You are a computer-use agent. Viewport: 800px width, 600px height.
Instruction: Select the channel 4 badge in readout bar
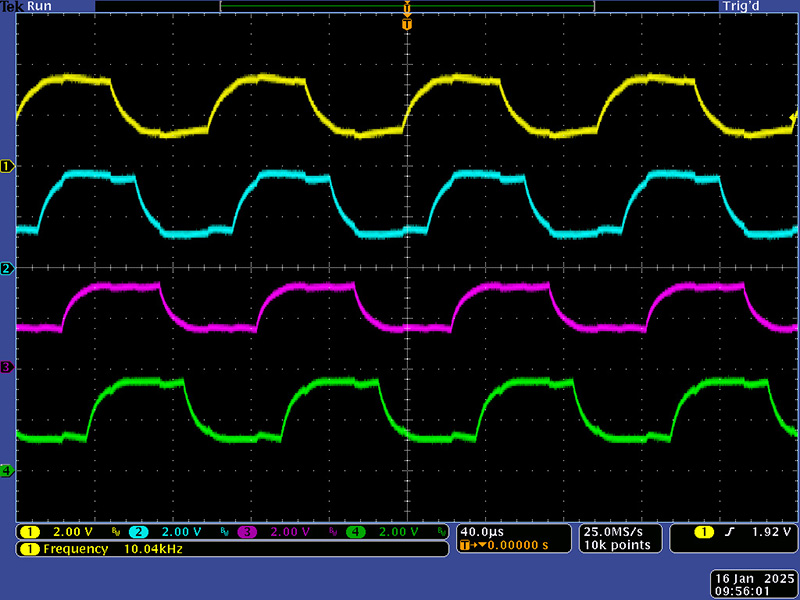pos(355,532)
